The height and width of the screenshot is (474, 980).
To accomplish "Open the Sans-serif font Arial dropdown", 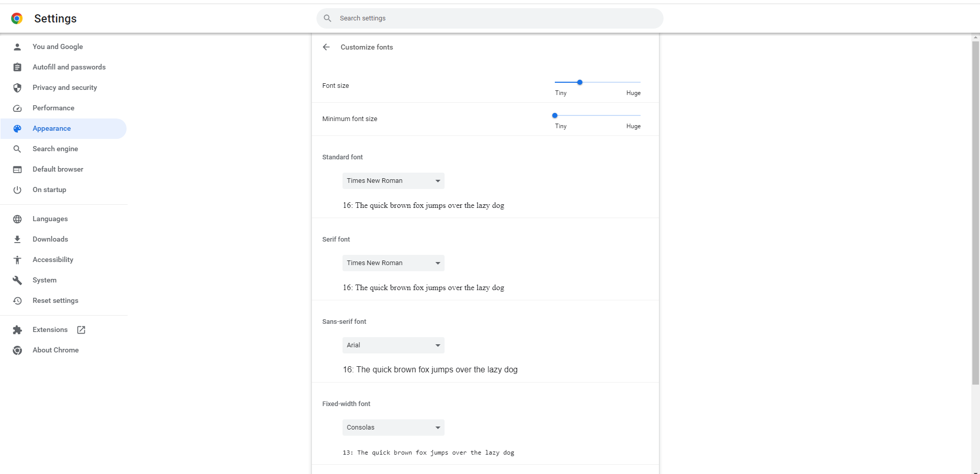I will pos(393,345).
